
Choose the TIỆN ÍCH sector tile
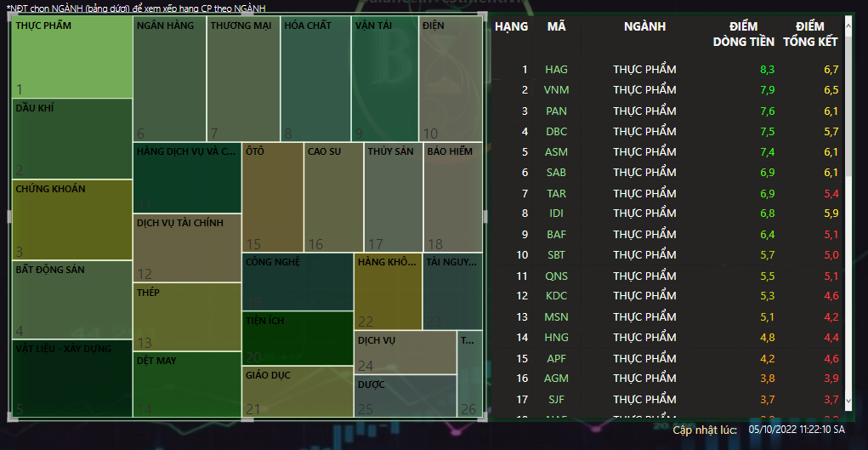coord(298,338)
